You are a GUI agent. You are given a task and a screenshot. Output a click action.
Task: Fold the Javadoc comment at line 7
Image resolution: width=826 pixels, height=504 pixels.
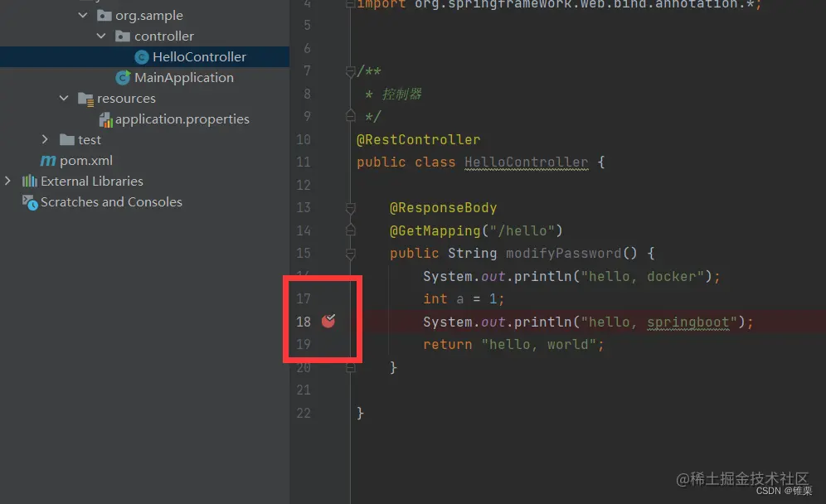point(350,71)
